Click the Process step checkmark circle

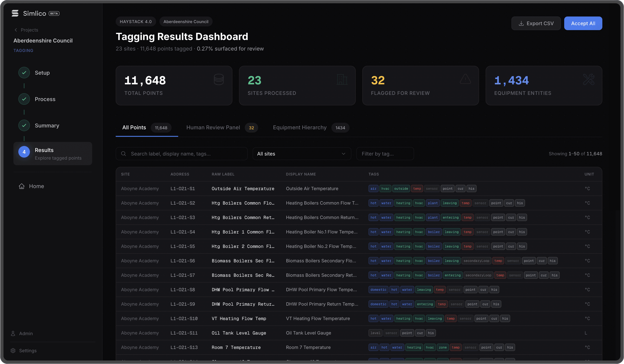point(24,99)
